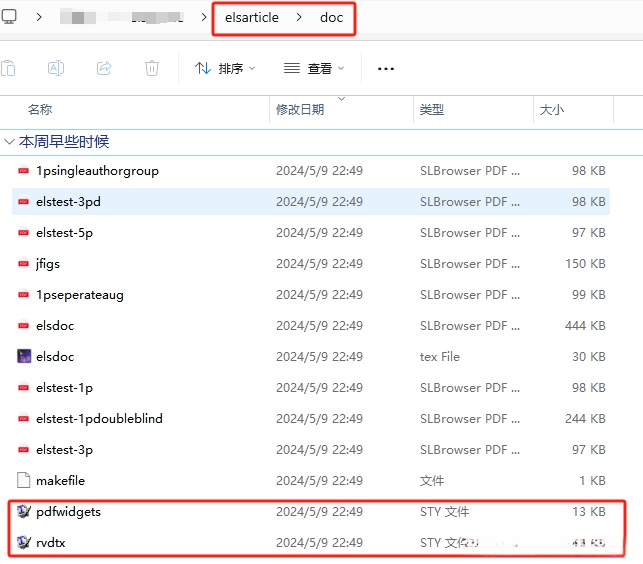This screenshot has width=643, height=564.
Task: Select elsdoc with type tex File
Action: 55,356
